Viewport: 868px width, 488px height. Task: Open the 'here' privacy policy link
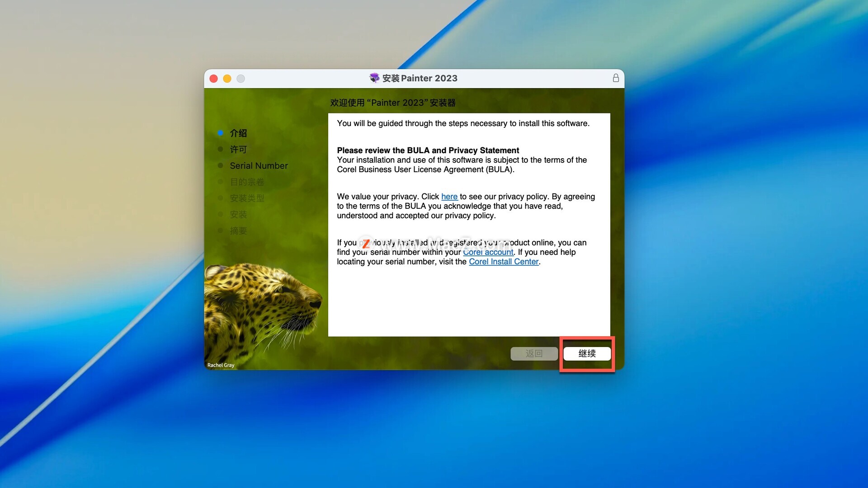[x=449, y=197]
